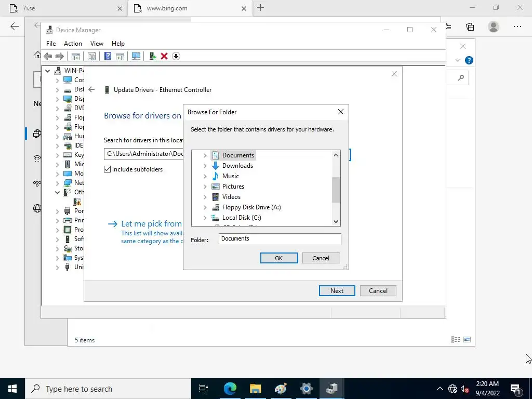The image size is (532, 399).
Task: Expand Floppy Disk Drive (A:) node
Action: [x=205, y=208]
